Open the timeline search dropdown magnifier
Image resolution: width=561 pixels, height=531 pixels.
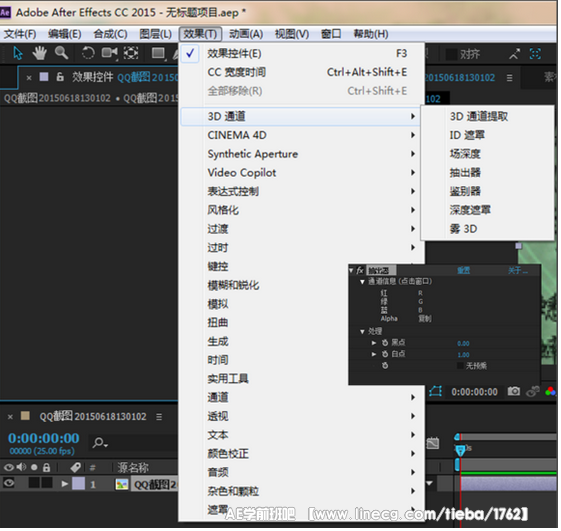(100, 444)
